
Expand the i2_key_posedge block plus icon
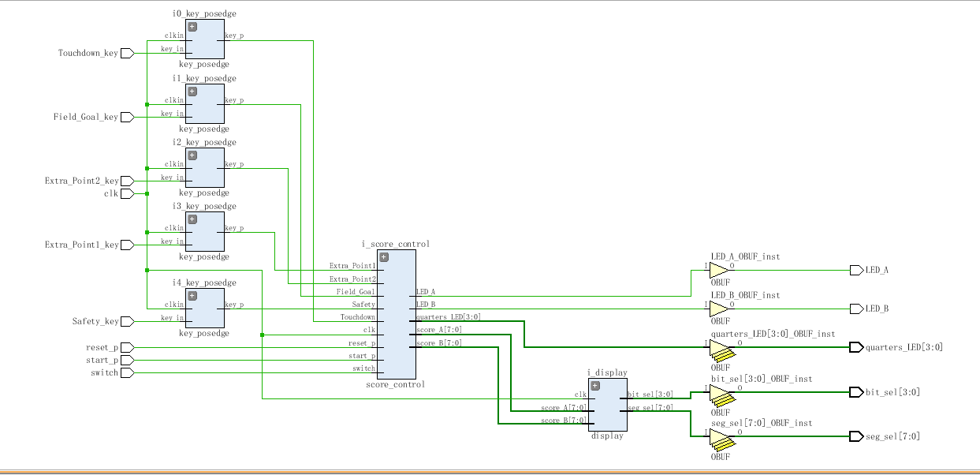click(192, 155)
